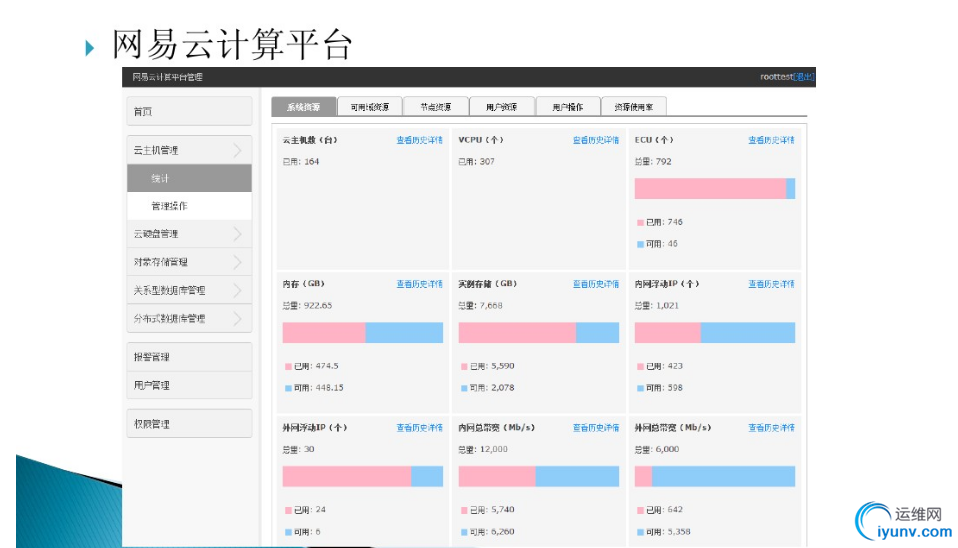Switch to the 系统资源 tab
Viewport: 958px width, 548px height.
(304, 107)
